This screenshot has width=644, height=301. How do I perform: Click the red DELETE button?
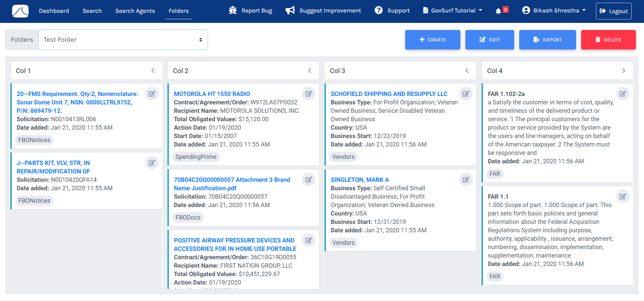[x=608, y=40]
